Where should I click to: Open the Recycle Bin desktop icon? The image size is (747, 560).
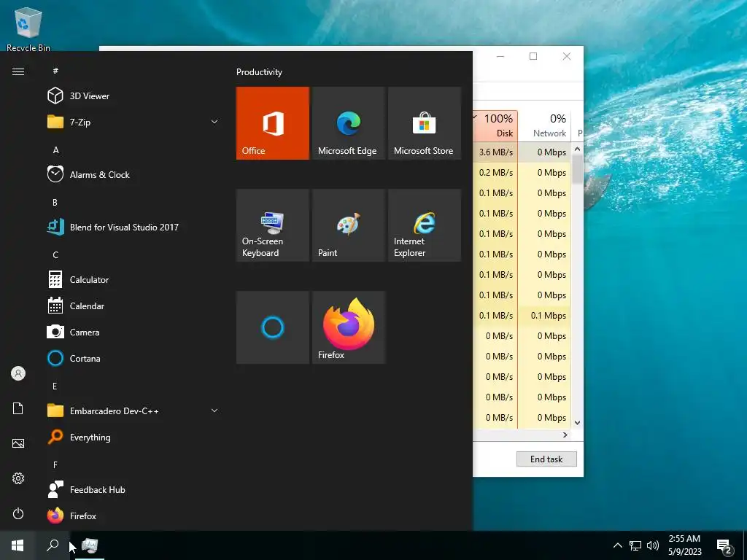point(28,28)
